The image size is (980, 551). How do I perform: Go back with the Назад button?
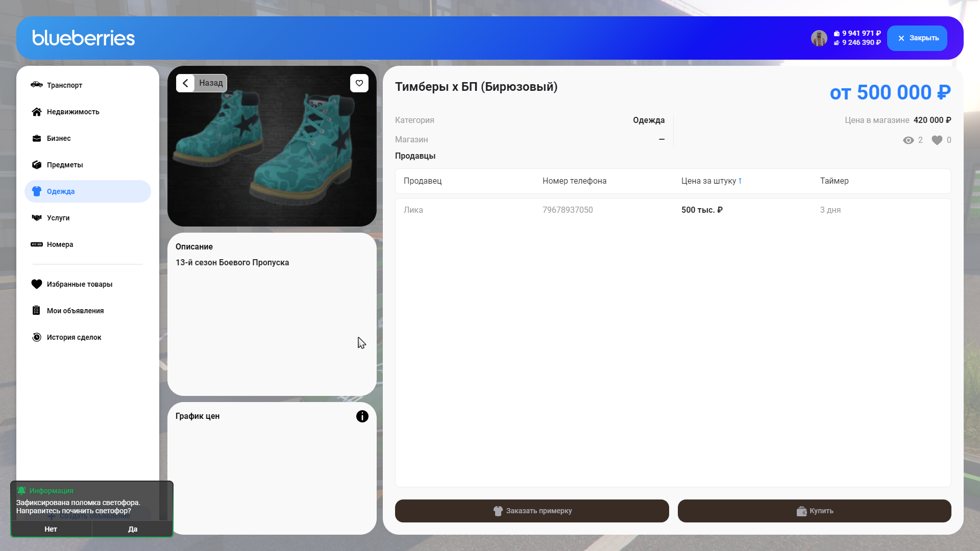point(202,83)
